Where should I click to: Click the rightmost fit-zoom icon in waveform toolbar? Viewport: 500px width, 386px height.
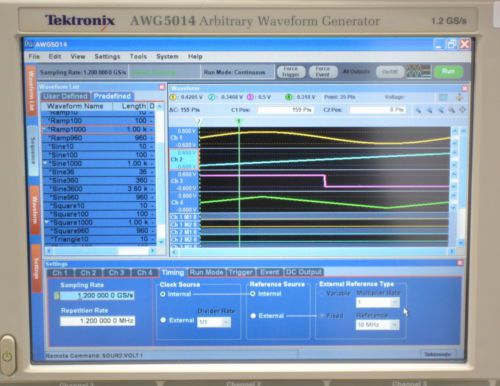tap(462, 110)
